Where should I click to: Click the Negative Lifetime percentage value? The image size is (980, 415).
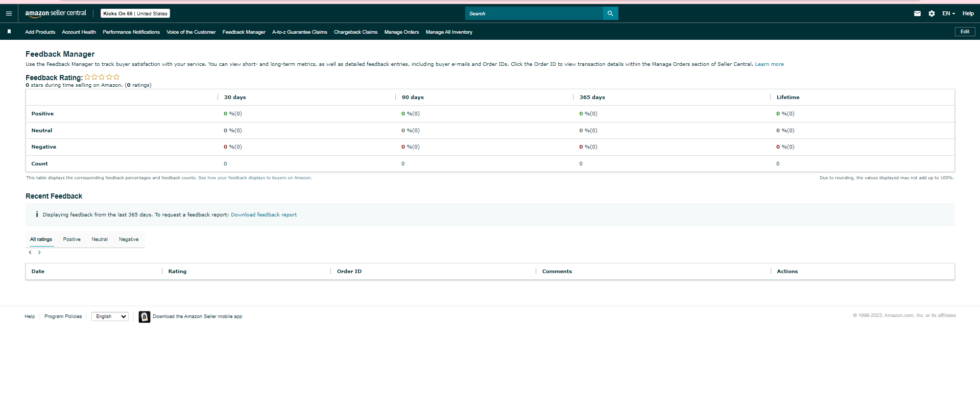point(785,147)
